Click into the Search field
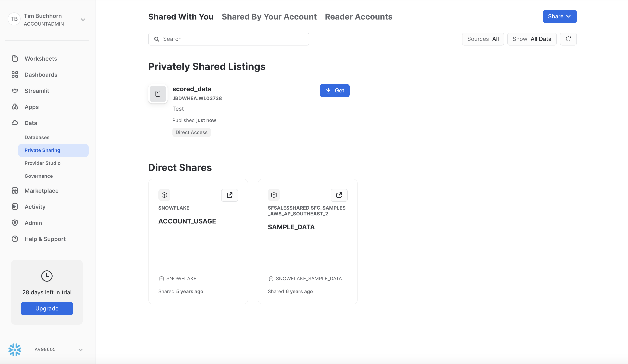Image resolution: width=628 pixels, height=364 pixels. (x=232, y=39)
